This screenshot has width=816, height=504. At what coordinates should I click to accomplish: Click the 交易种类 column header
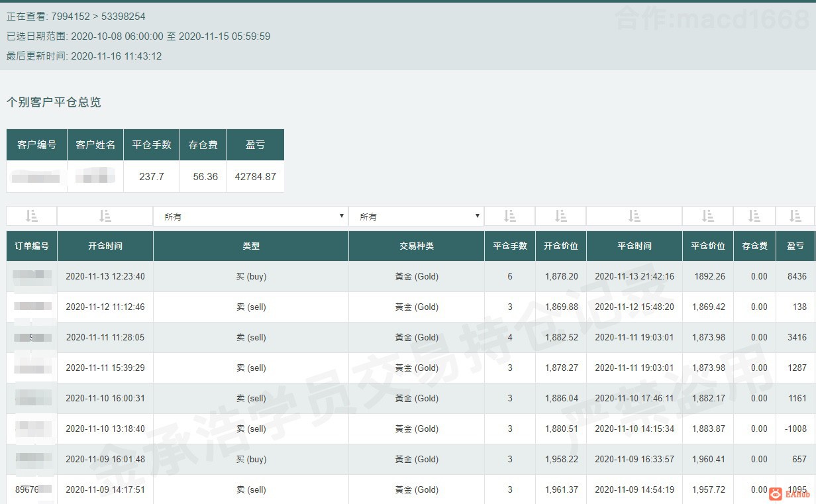(x=417, y=246)
